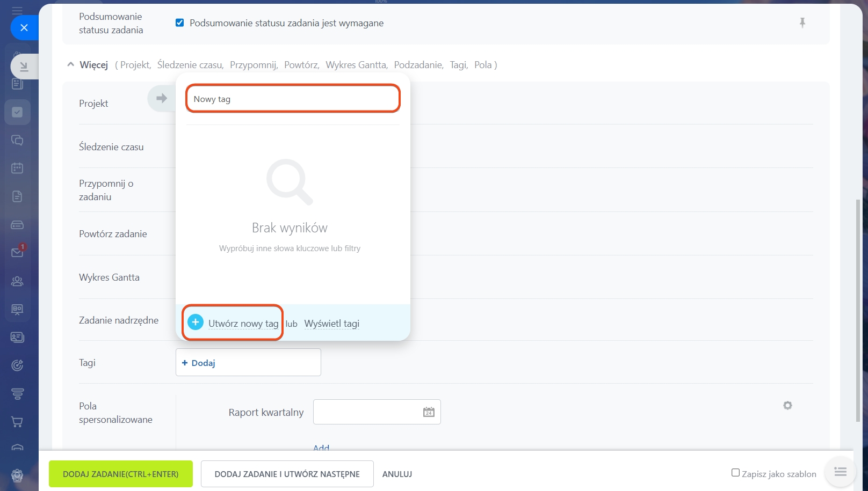Viewport: 868px width, 491px height.
Task: Pin the task status summary field
Action: pos(802,23)
